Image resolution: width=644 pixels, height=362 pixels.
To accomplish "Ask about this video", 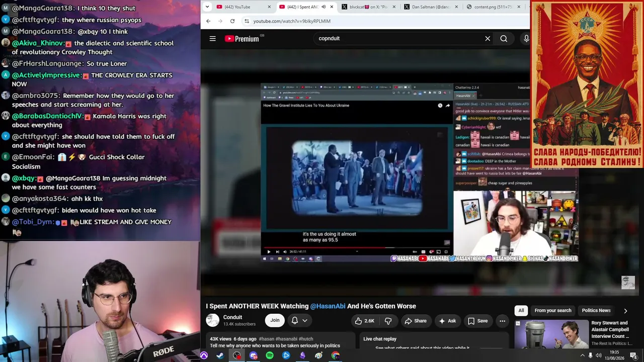I will tap(447, 321).
